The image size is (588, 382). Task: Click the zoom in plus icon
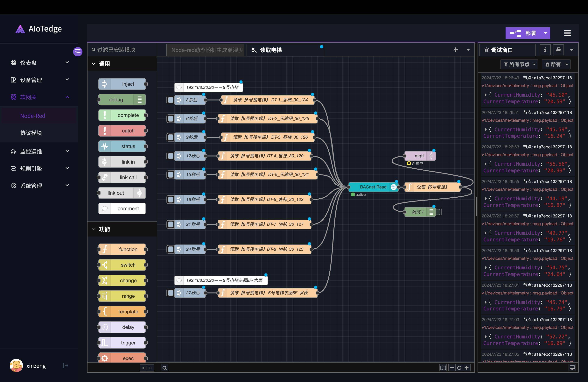(466, 368)
